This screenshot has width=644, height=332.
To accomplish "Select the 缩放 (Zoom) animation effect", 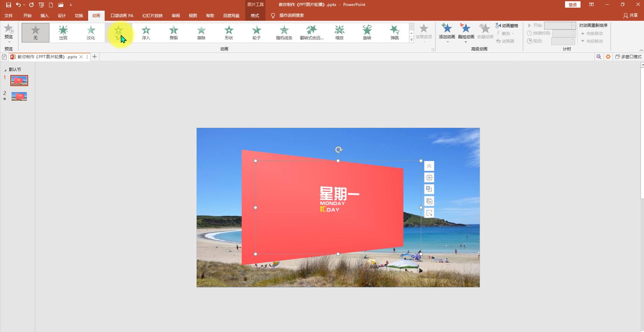I will click(339, 32).
